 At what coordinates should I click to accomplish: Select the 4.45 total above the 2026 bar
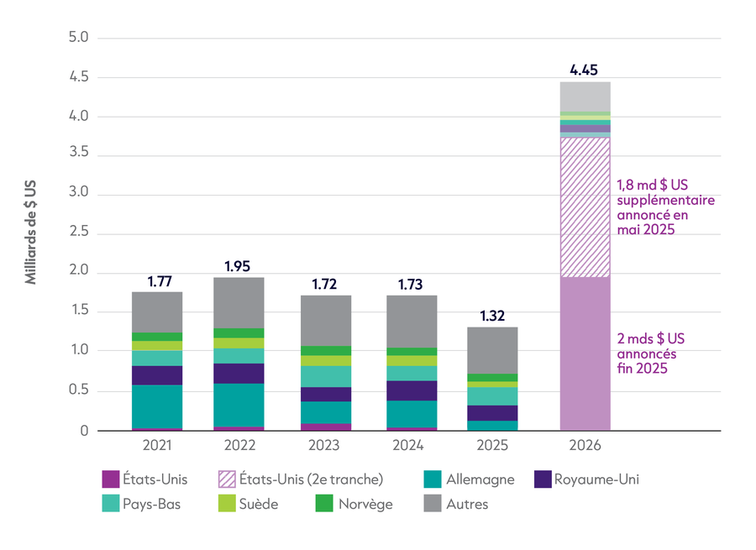[x=584, y=70]
